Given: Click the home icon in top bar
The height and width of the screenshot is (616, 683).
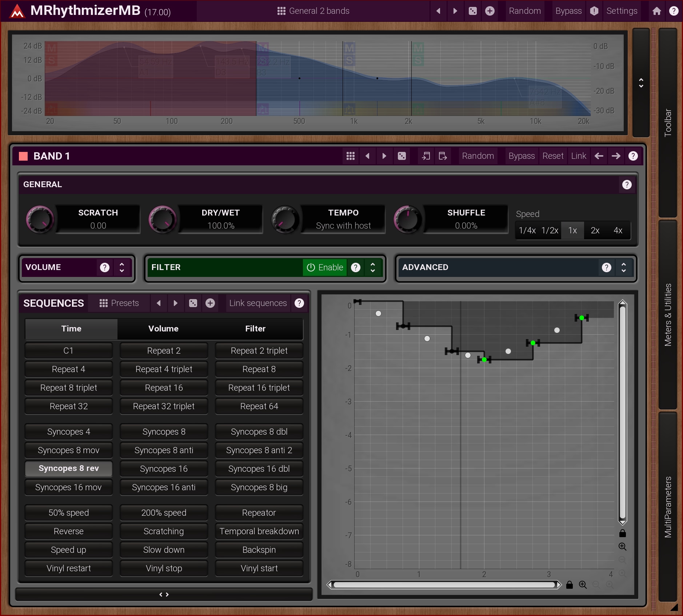Looking at the screenshot, I should (x=656, y=11).
